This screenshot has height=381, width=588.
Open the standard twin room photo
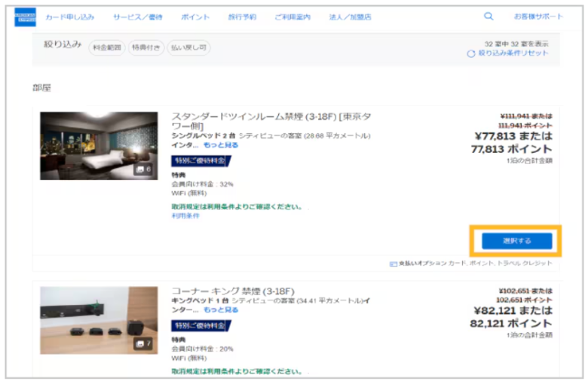click(x=99, y=146)
